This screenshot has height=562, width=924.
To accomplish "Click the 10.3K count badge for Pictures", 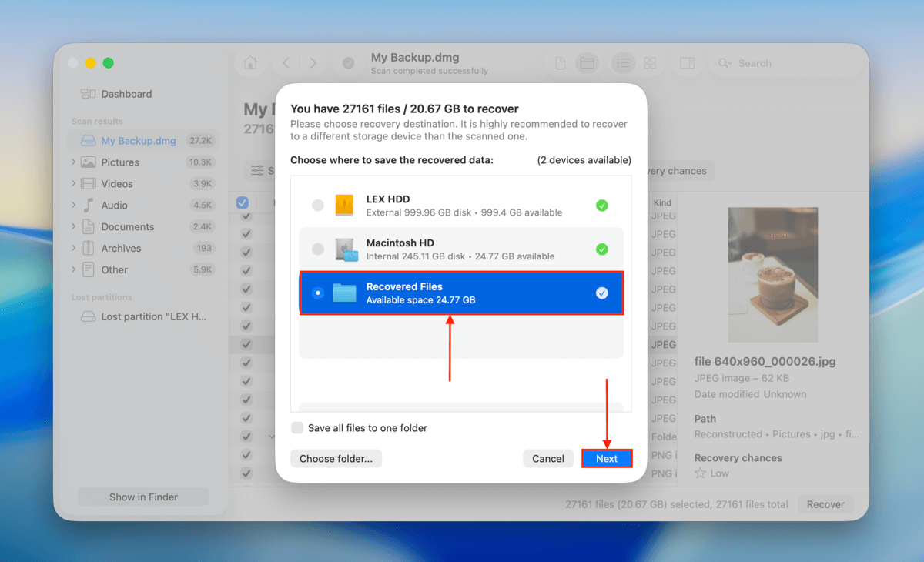I will pos(200,162).
